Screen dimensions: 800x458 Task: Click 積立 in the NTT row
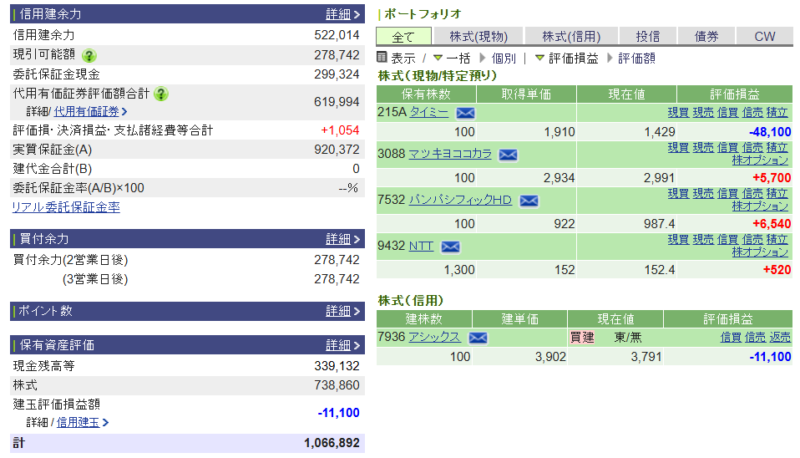[x=777, y=240]
